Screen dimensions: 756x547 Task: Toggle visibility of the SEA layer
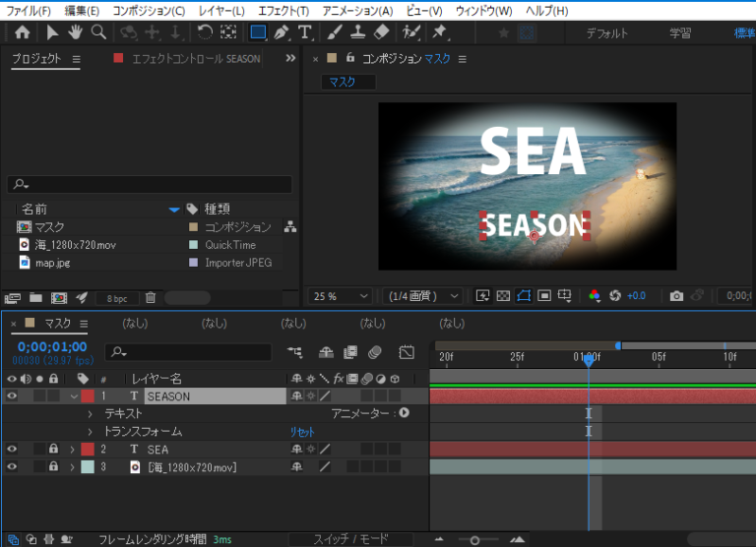pyautogui.click(x=12, y=450)
